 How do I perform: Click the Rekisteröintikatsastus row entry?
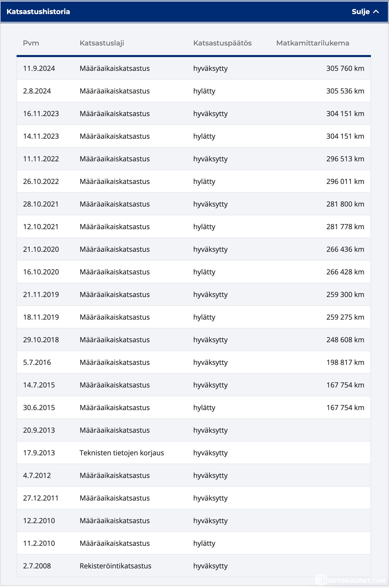pyautogui.click(x=115, y=566)
